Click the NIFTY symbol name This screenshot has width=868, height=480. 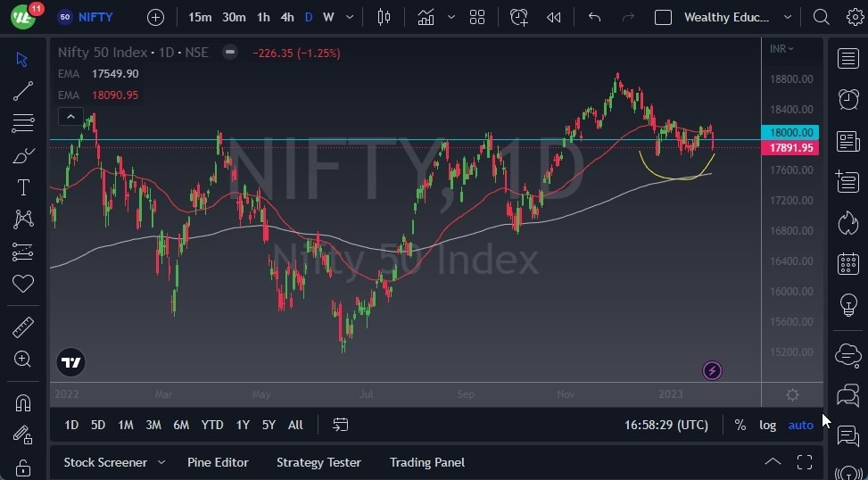click(x=95, y=17)
